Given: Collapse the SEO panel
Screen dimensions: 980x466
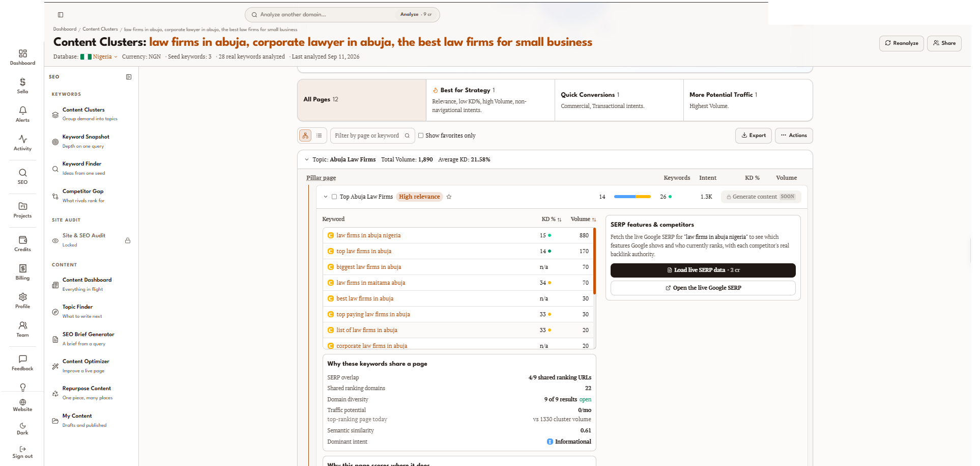Looking at the screenshot, I should (x=129, y=77).
